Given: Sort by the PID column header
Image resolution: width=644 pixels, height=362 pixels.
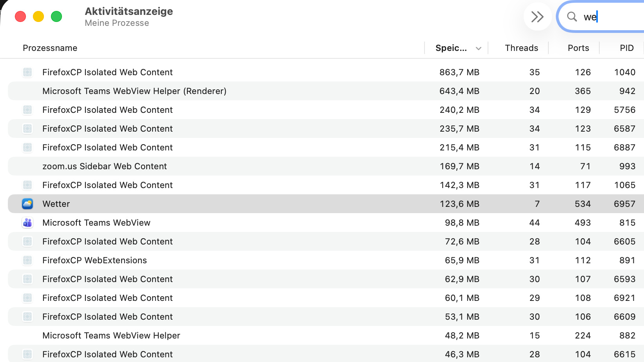Looking at the screenshot, I should [627, 48].
